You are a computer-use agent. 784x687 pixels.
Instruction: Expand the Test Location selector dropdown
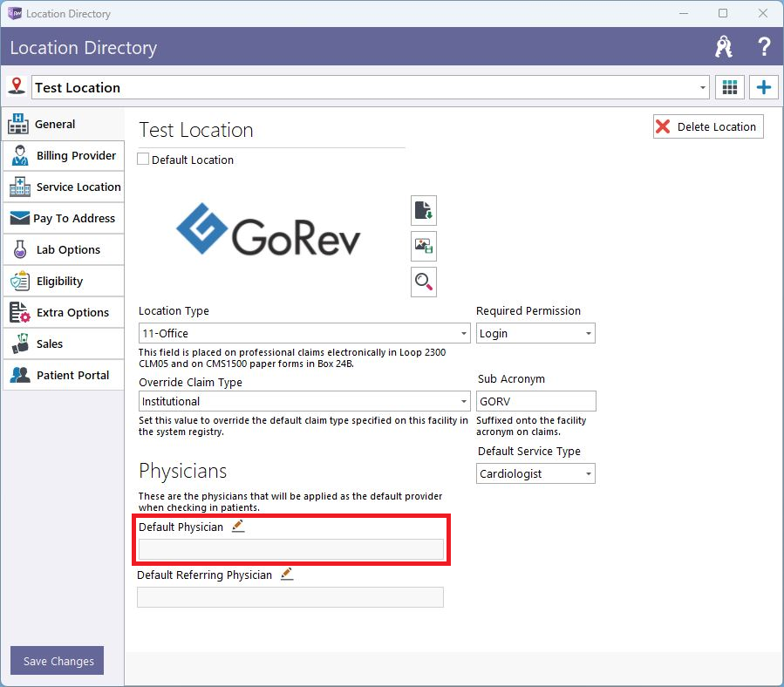[x=703, y=87]
